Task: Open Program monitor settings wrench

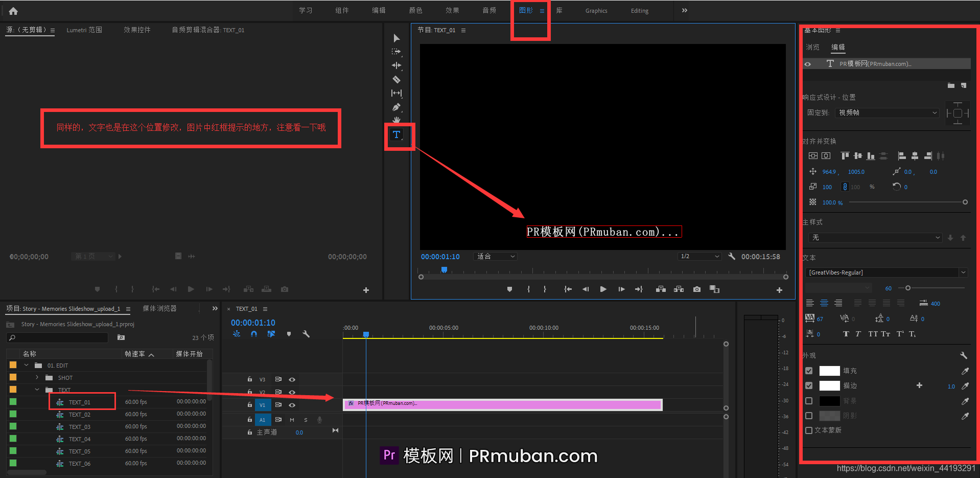Action: pos(732,256)
